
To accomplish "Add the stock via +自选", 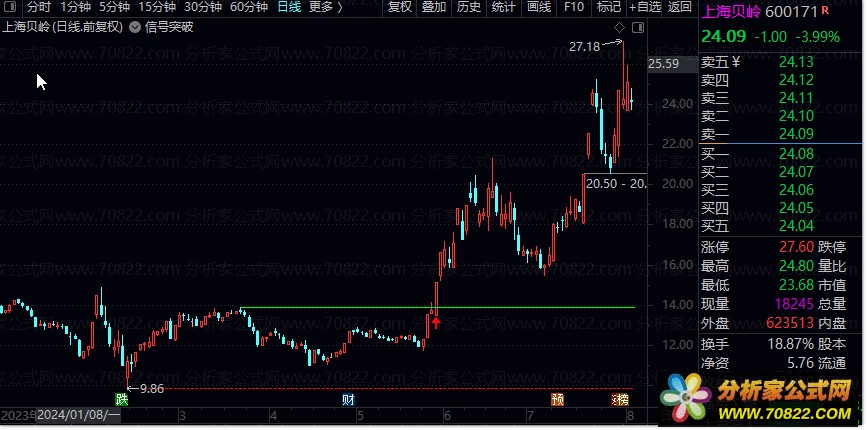I will click(645, 7).
